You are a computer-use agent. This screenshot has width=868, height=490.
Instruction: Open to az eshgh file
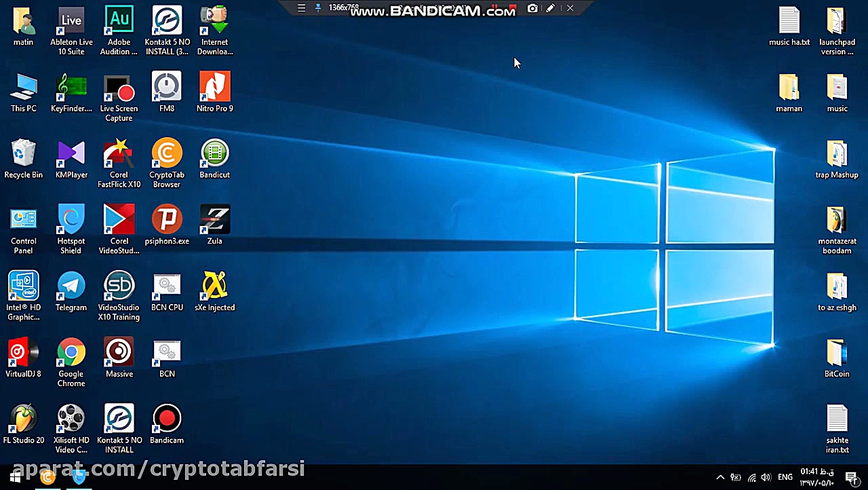coord(837,292)
